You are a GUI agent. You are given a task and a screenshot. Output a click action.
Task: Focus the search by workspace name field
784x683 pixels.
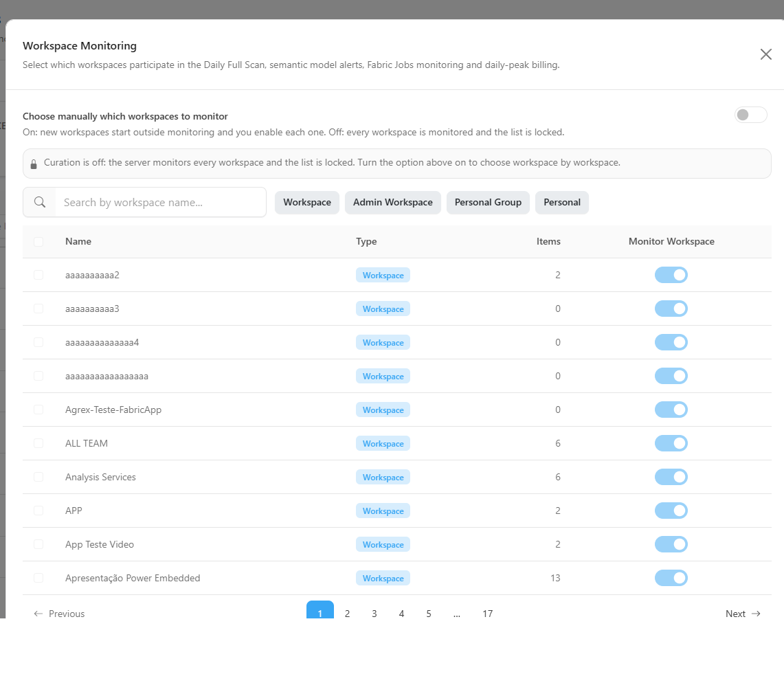click(x=160, y=203)
